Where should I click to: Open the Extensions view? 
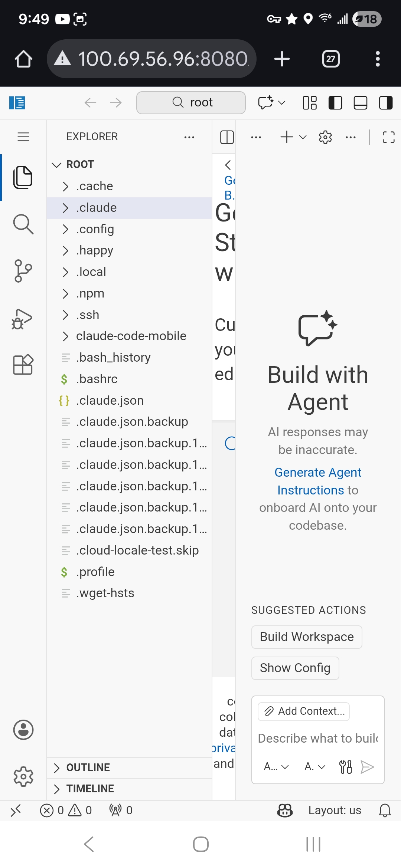(x=23, y=365)
